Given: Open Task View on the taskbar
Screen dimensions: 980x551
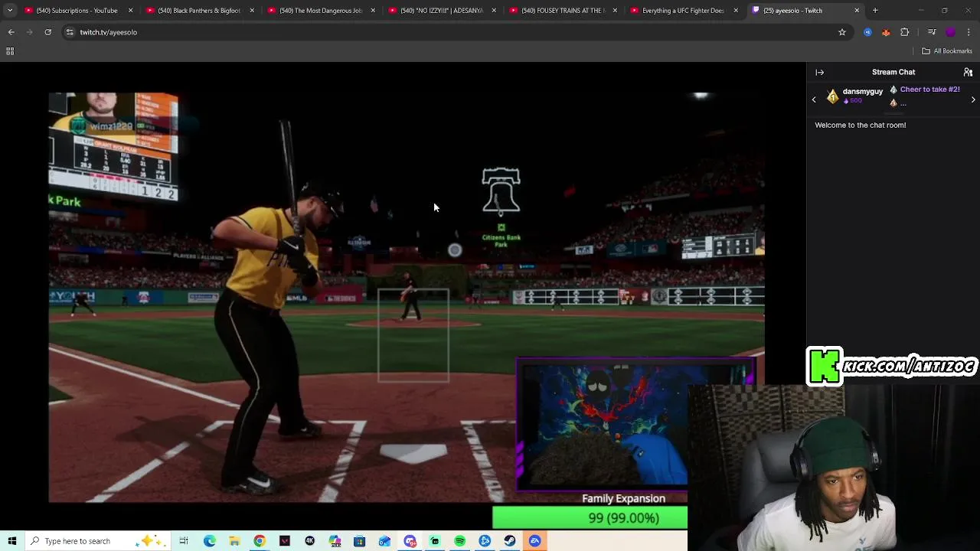Looking at the screenshot, I should point(184,541).
